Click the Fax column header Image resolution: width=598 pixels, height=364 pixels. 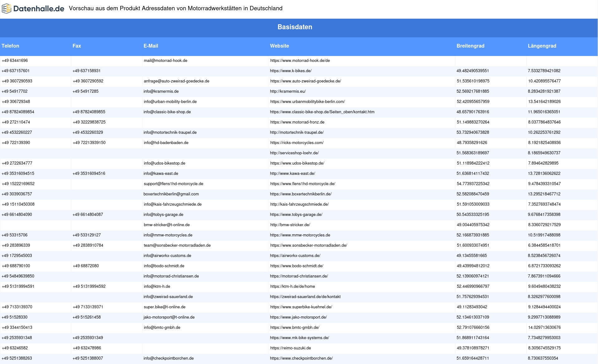[x=77, y=46]
